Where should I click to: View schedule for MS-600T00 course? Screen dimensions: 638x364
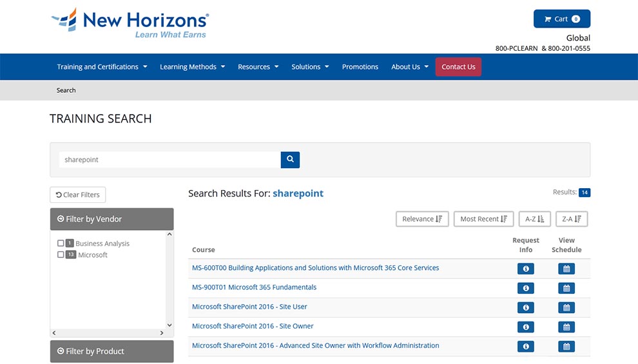[x=566, y=269]
